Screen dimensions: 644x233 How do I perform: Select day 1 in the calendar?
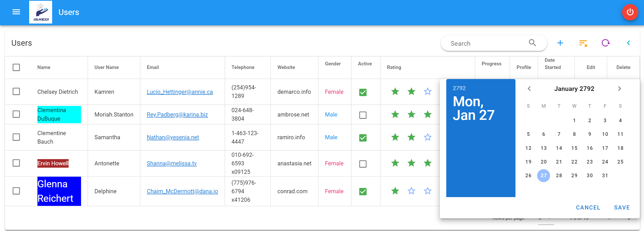click(574, 120)
